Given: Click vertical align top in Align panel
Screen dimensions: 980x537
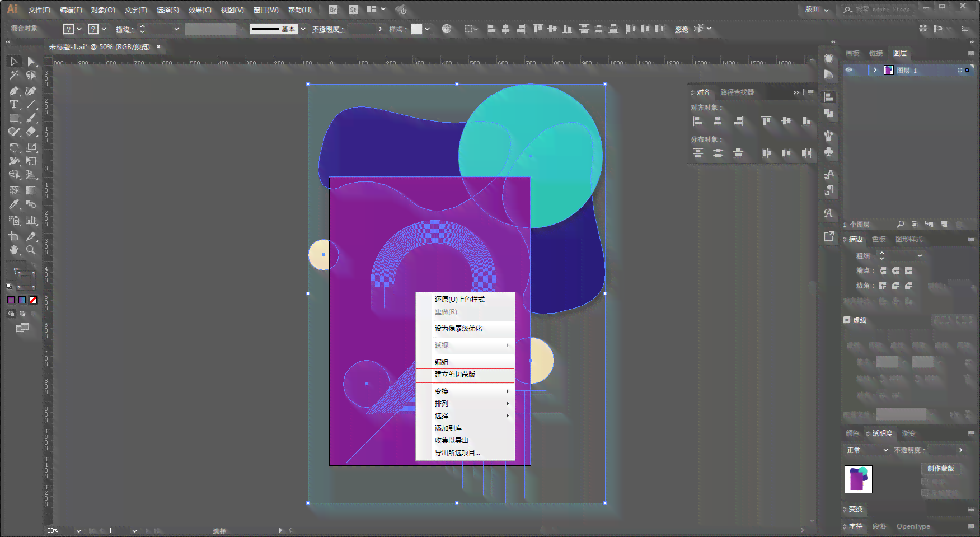Looking at the screenshot, I should (766, 121).
